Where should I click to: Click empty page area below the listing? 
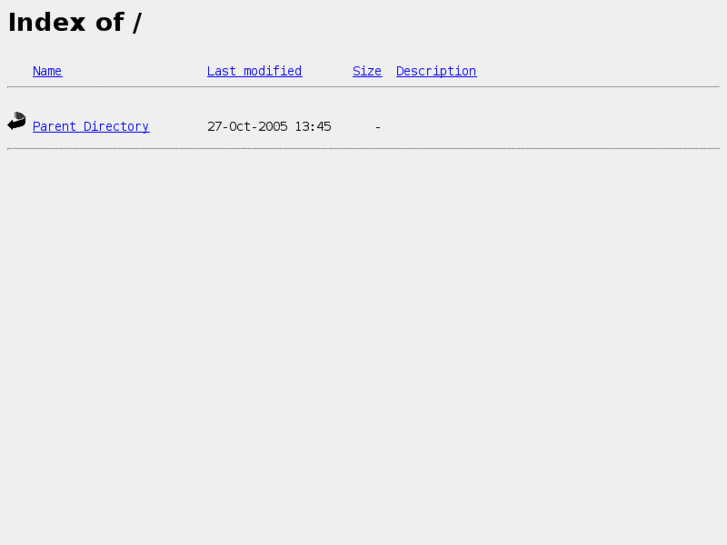[x=364, y=348]
